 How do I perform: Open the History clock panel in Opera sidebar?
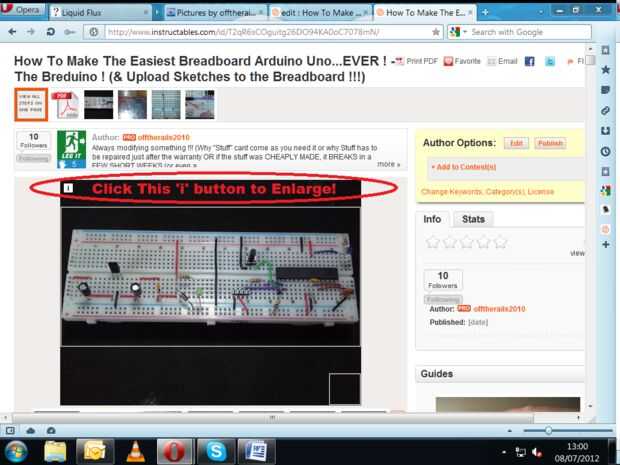pos(605,151)
